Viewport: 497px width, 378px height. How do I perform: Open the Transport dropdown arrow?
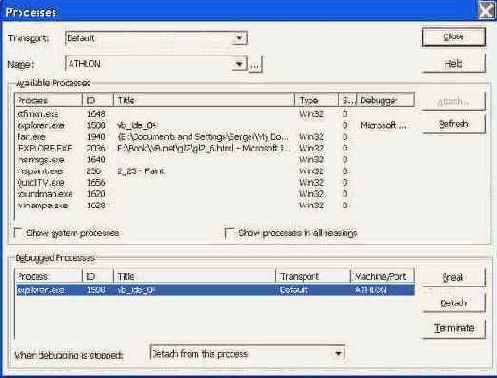(x=239, y=38)
